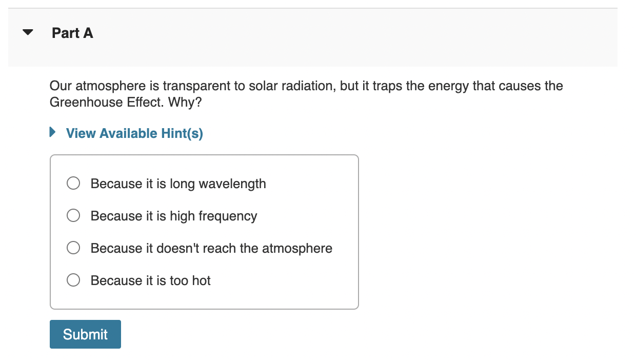Click the circle beside 'doesn't reach the atmosphere'
636x364 pixels.
pos(73,248)
